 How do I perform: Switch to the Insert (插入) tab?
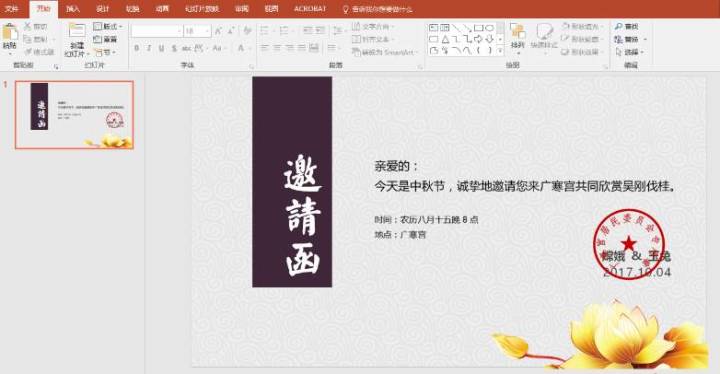coord(73,9)
